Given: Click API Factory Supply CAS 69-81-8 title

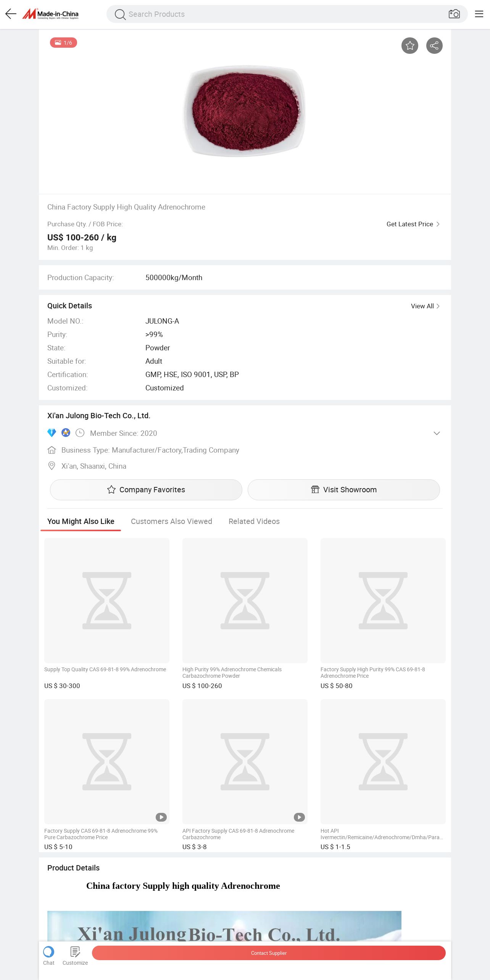Looking at the screenshot, I should click(x=239, y=834).
